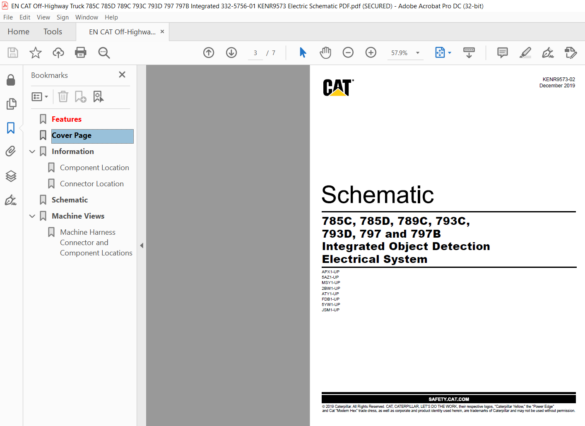The image size is (585, 426).
Task: Delete the selected bookmark trash icon
Action: pyautogui.click(x=63, y=97)
